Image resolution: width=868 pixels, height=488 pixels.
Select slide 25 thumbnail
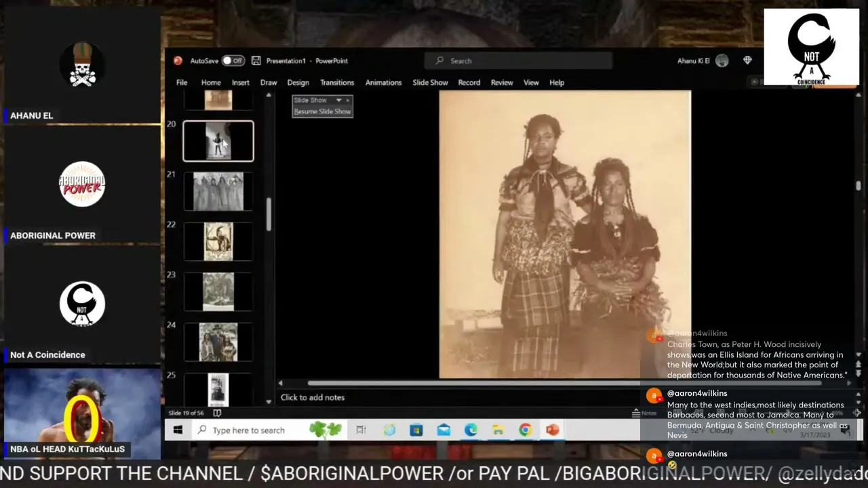[x=218, y=389]
